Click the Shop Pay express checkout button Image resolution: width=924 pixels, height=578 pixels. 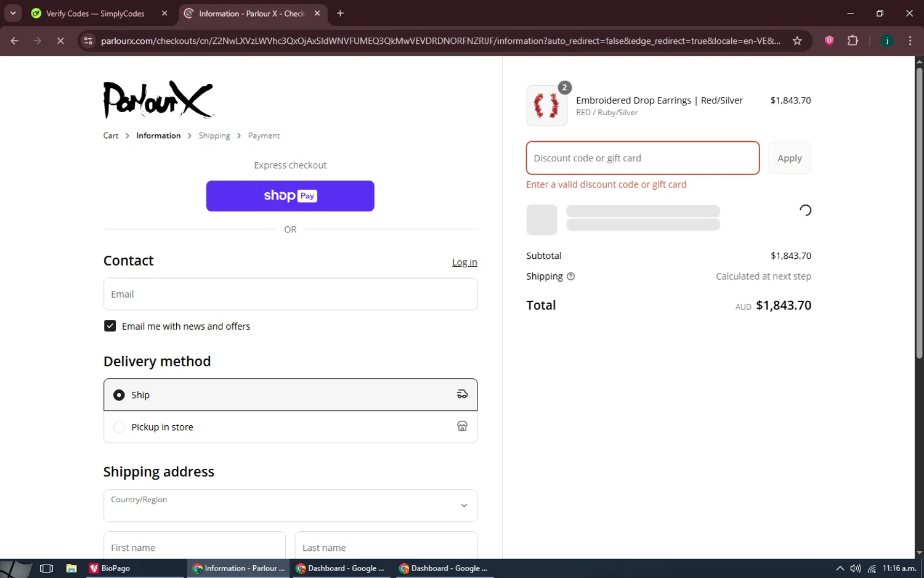point(290,196)
